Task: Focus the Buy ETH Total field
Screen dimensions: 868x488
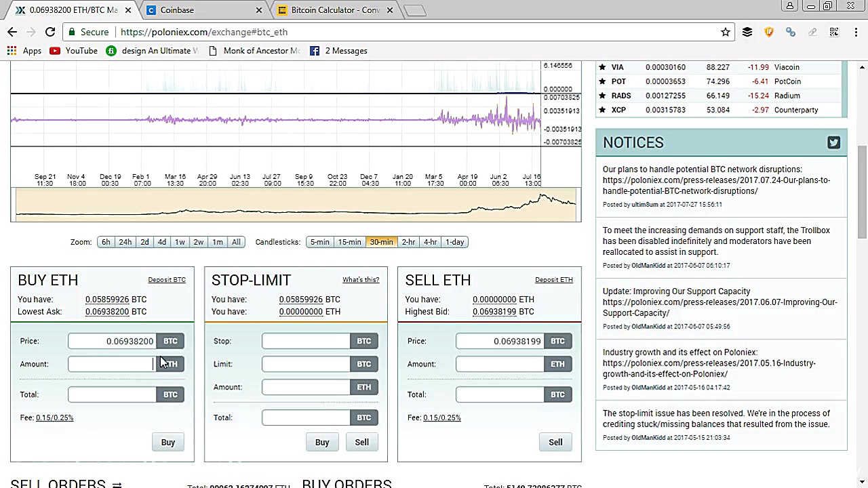Action: coord(112,394)
